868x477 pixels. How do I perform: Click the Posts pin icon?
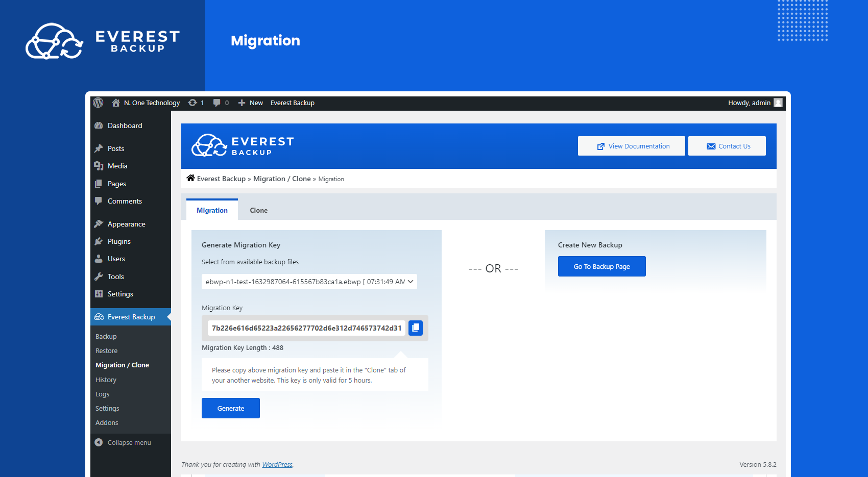point(99,148)
